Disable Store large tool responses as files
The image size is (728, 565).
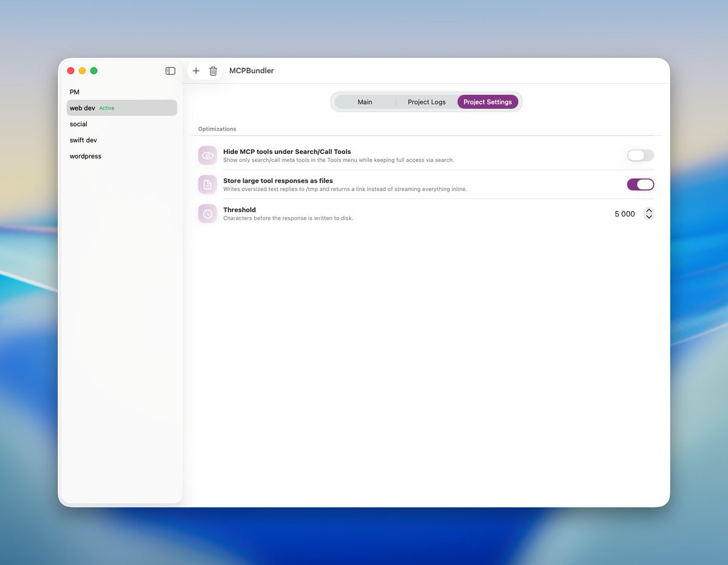point(641,184)
